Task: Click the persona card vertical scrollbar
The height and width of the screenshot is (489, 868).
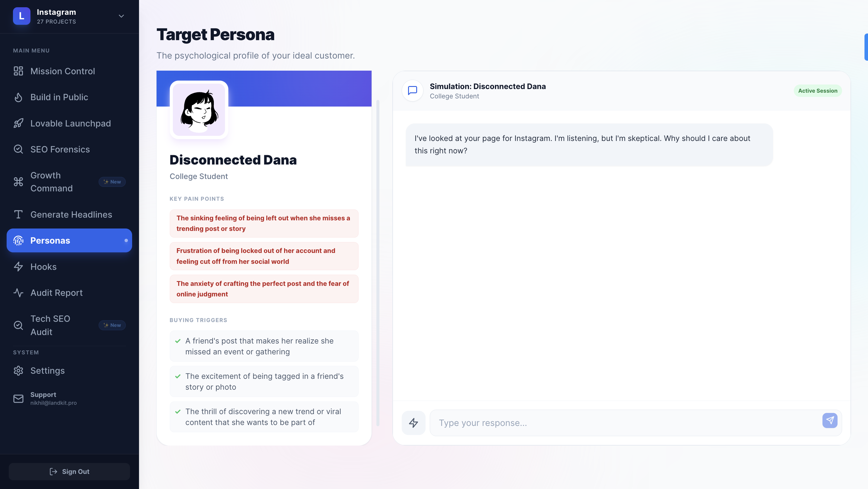Action: point(378,263)
